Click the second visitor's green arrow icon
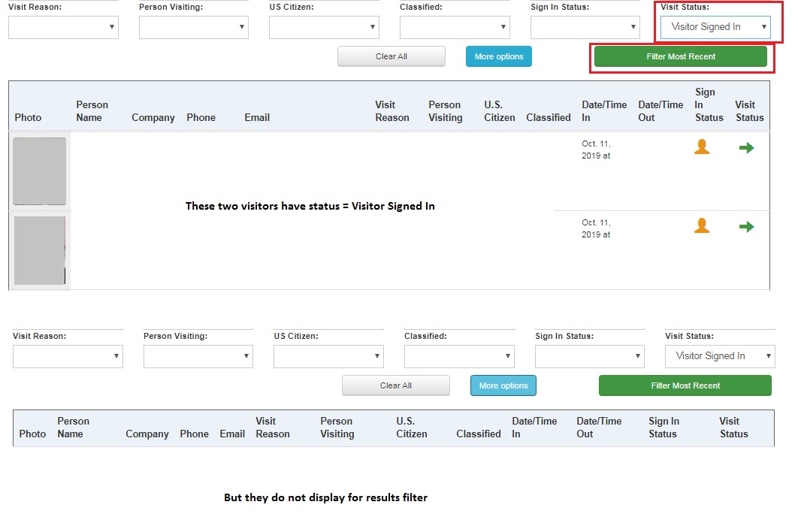 (x=746, y=225)
